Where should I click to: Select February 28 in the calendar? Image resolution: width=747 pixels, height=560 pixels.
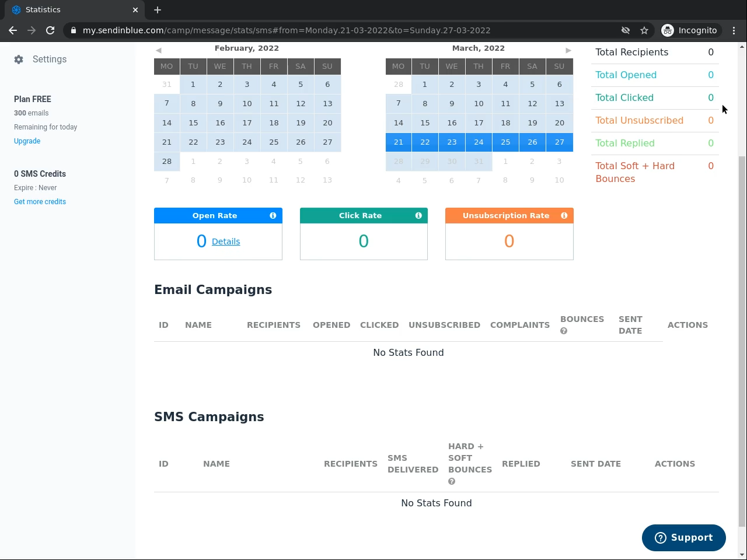(167, 162)
